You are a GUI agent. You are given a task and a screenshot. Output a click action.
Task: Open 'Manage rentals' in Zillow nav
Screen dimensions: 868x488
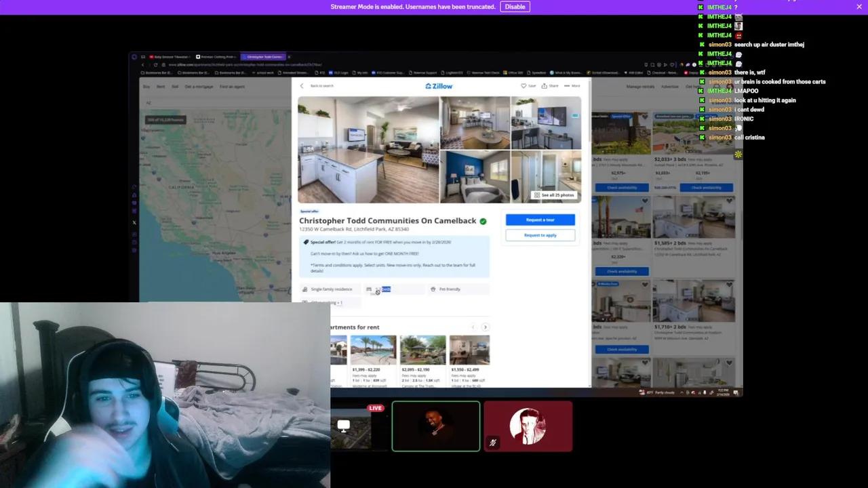coord(640,87)
